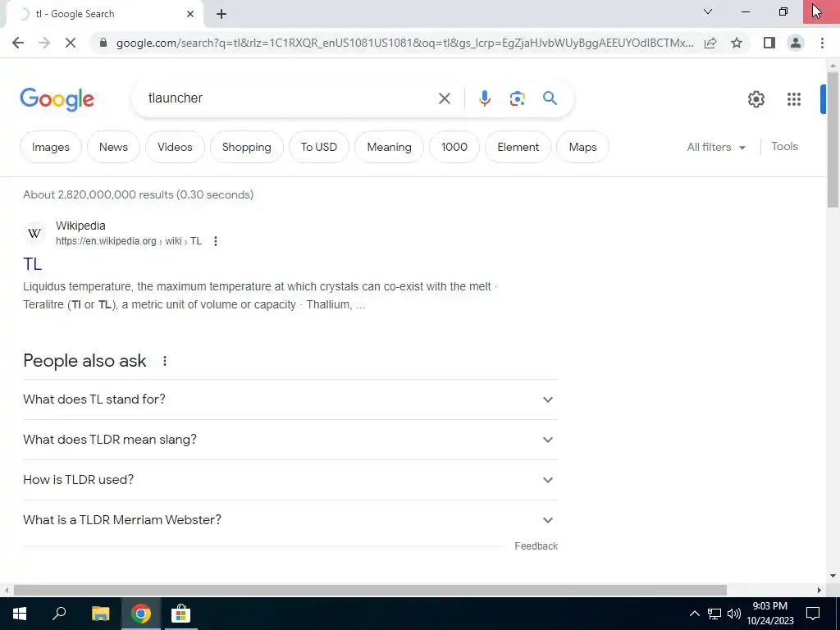Go to the Google homepage logo
840x630 pixels.
click(57, 99)
